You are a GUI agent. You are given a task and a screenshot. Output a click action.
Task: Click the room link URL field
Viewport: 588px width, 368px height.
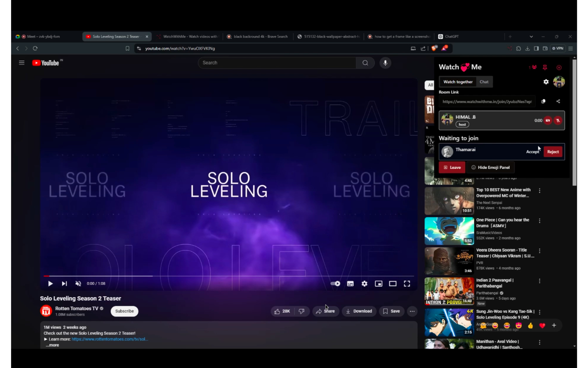point(487,101)
